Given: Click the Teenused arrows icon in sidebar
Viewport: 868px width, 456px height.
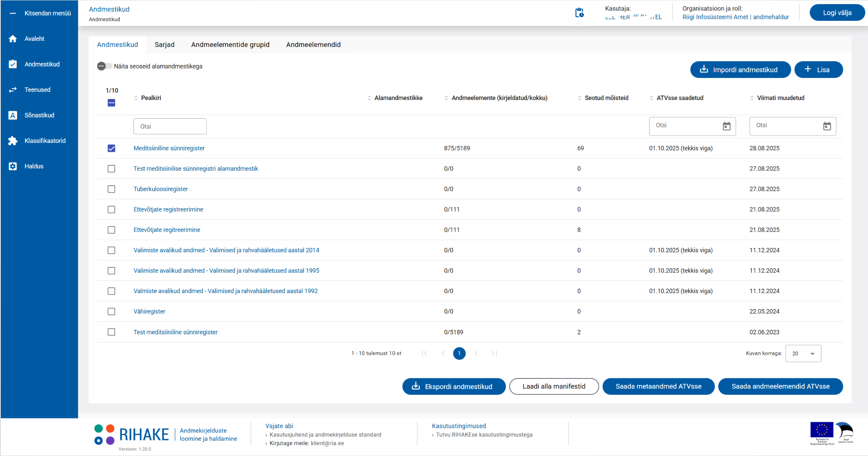Looking at the screenshot, I should pos(13,90).
